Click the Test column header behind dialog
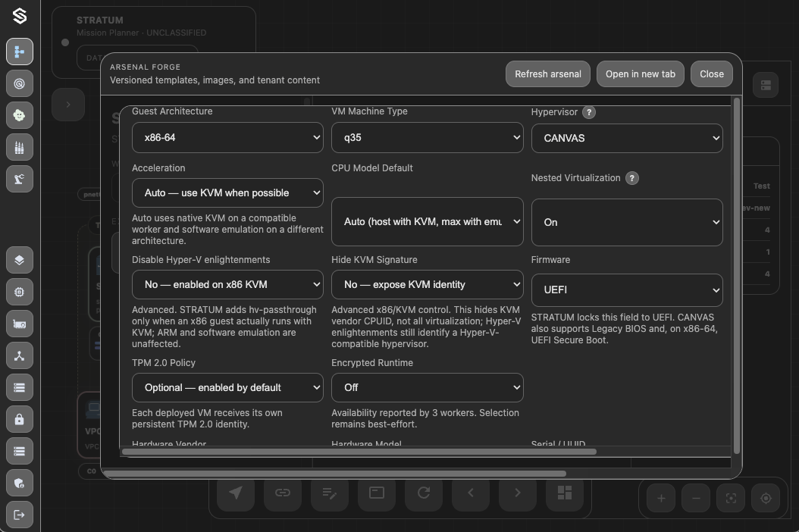Image resolution: width=799 pixels, height=532 pixels. pyautogui.click(x=761, y=186)
